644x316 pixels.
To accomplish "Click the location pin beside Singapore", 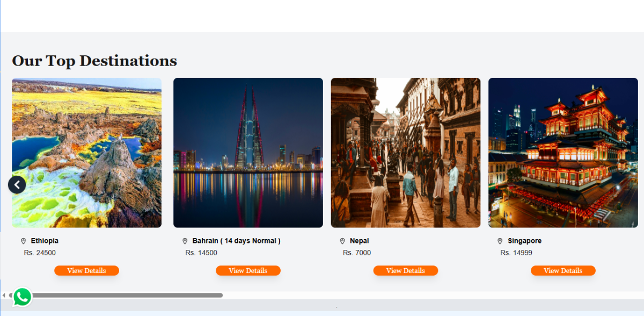I will (x=500, y=241).
